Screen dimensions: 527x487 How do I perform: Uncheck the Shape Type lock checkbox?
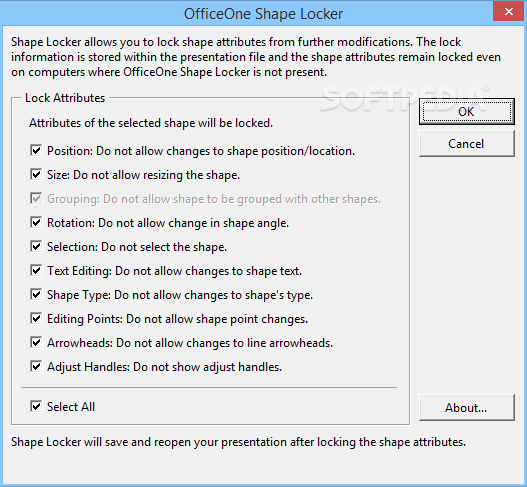coord(36,294)
